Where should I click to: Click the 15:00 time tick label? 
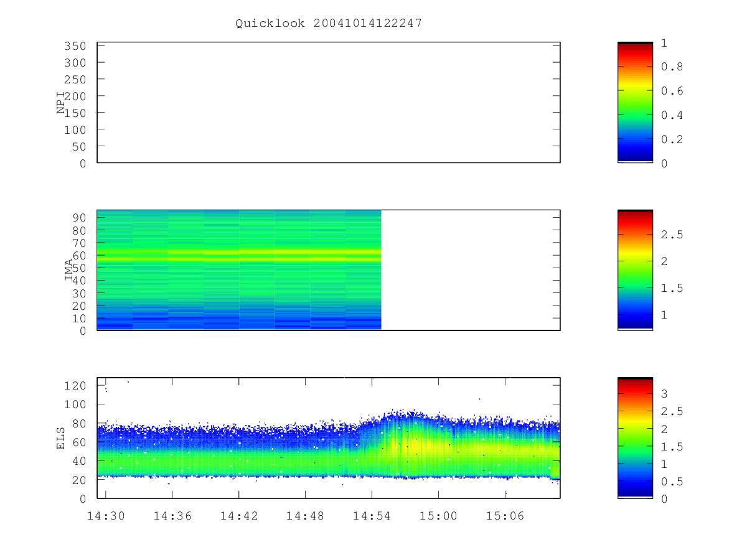click(x=438, y=516)
